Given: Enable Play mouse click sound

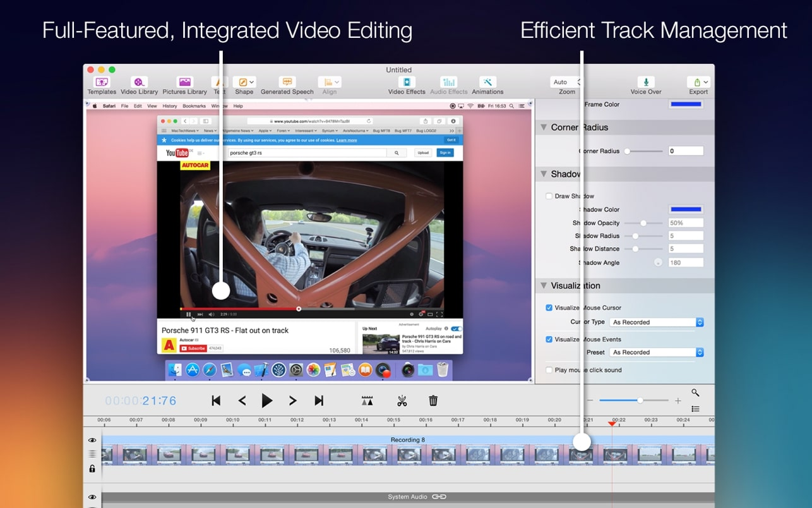Looking at the screenshot, I should coord(549,370).
